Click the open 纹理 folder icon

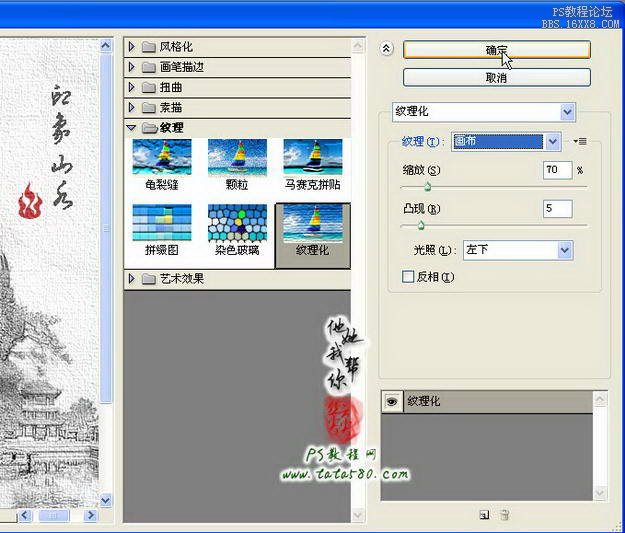tap(149, 128)
